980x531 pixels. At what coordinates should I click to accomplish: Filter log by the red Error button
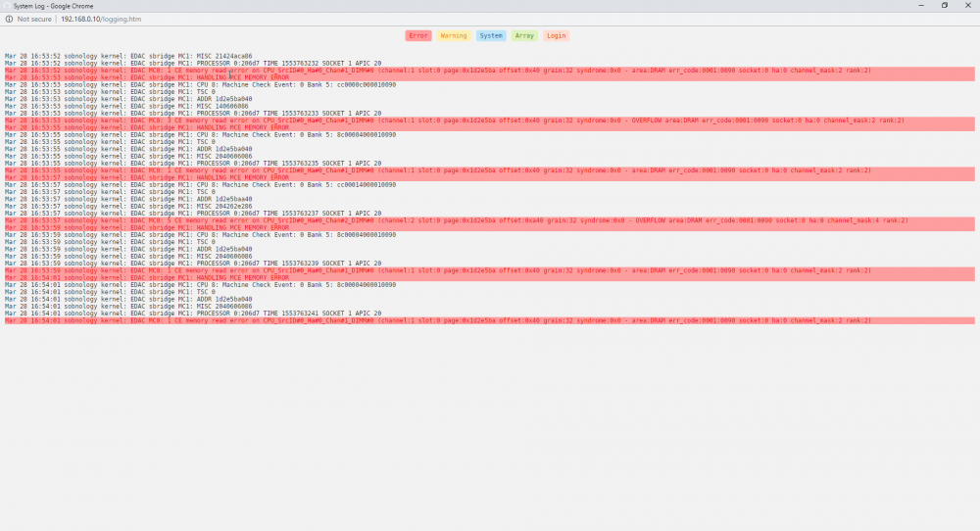pos(418,35)
